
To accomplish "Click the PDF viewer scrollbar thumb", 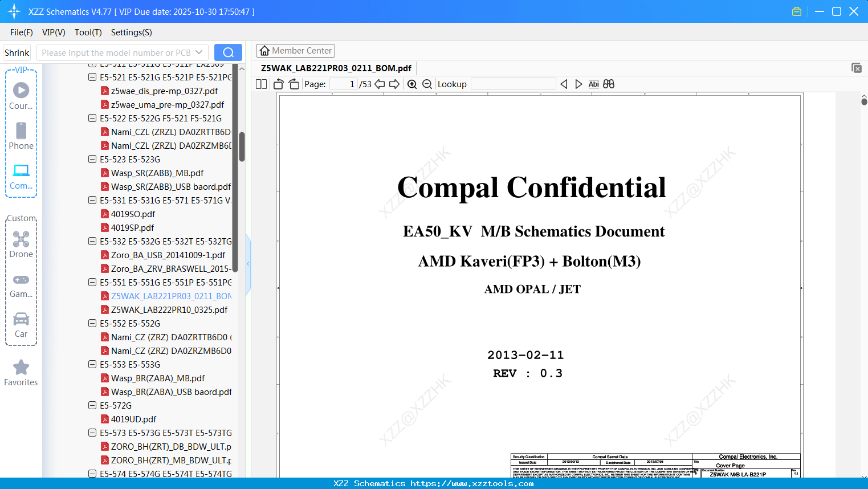I will [864, 101].
